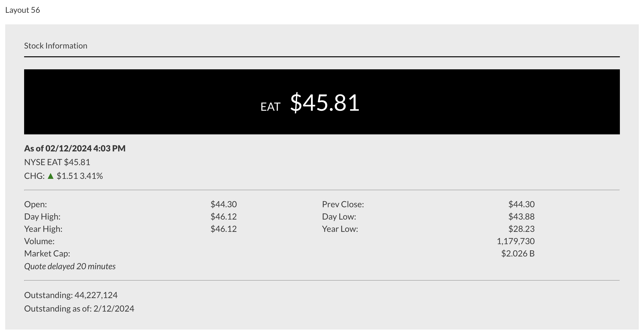The width and height of the screenshot is (644, 335).
Task: Click the Volume value 1,179,730
Action: point(515,241)
